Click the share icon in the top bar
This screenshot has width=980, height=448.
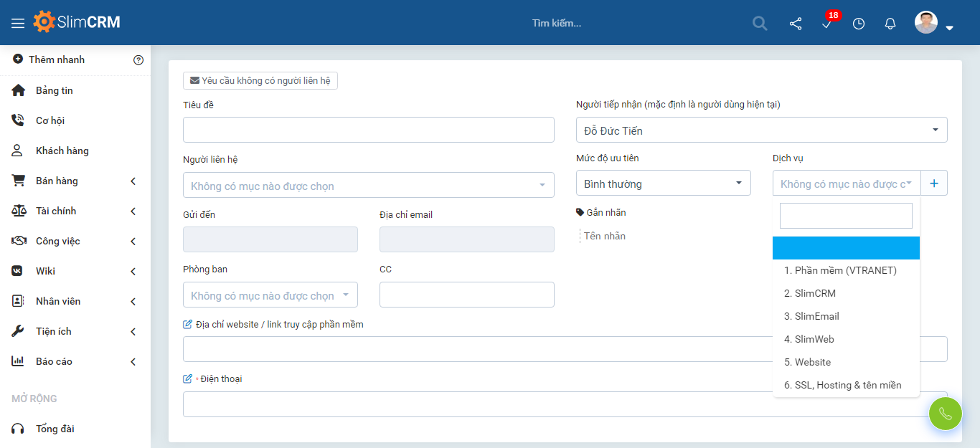(795, 24)
